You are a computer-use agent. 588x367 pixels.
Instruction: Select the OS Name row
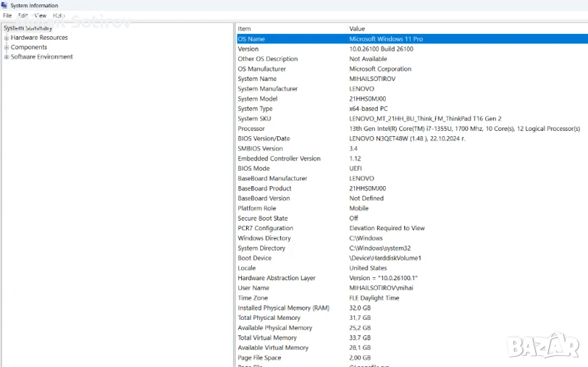(x=251, y=39)
